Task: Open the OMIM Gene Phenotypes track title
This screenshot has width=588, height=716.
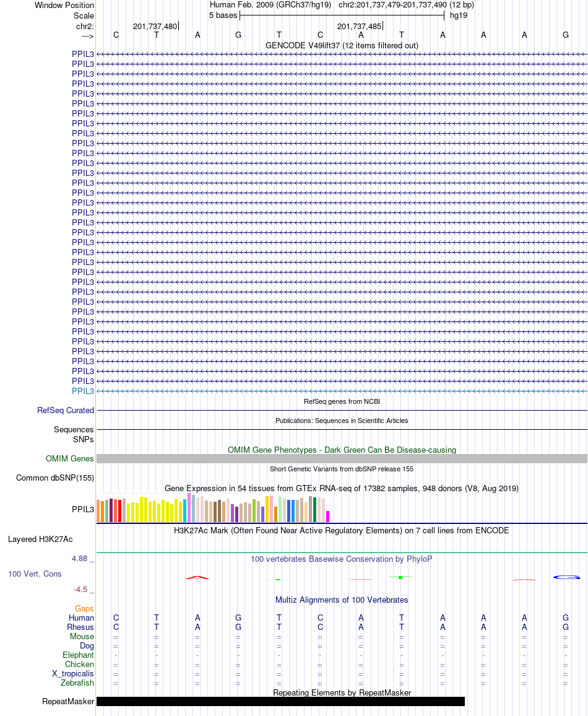Action: 342,450
